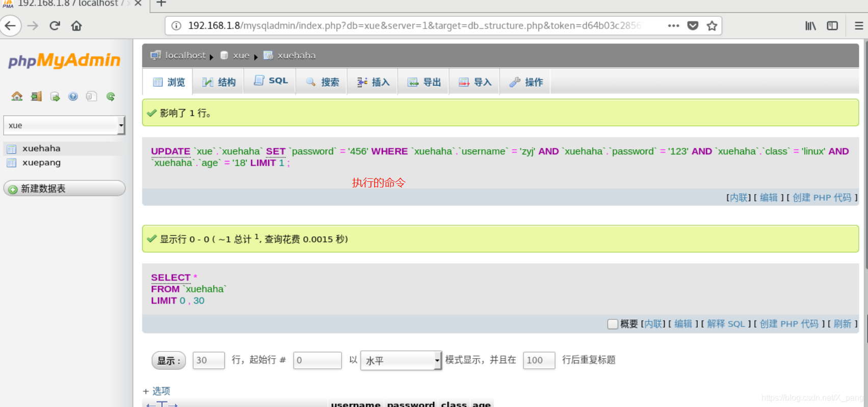The width and height of the screenshot is (868, 407).
Task: Click the starting row field showing 0
Action: pyautogui.click(x=317, y=360)
